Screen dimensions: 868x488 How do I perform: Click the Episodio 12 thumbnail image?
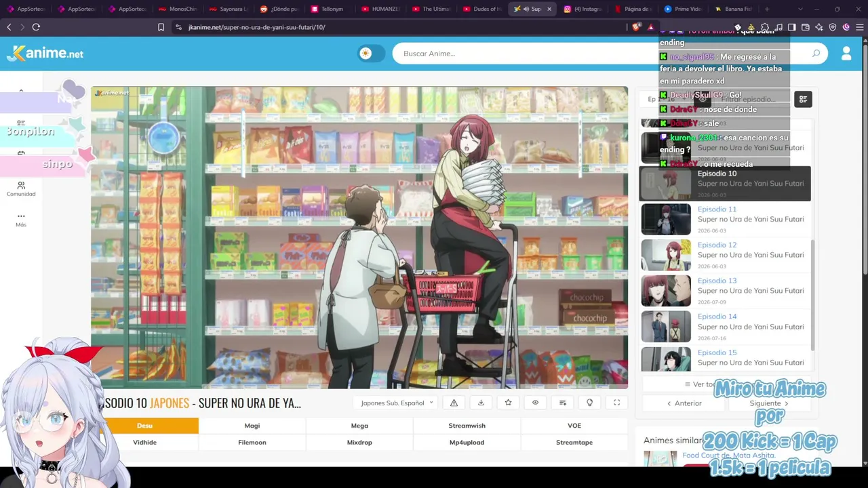pos(666,256)
